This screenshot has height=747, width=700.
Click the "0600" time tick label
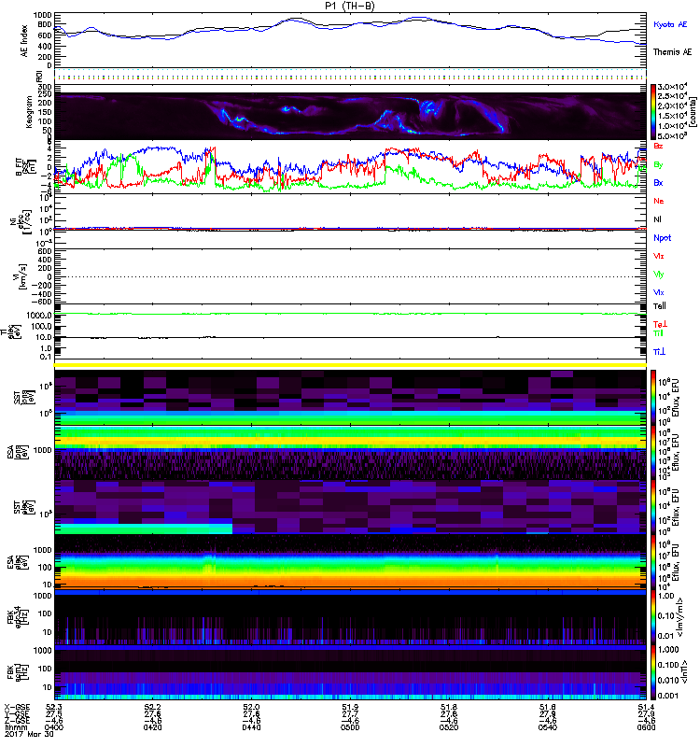[646, 727]
